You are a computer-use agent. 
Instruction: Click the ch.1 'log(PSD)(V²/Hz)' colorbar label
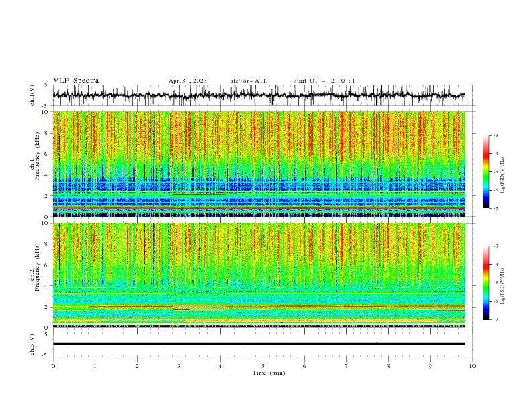[x=502, y=175]
